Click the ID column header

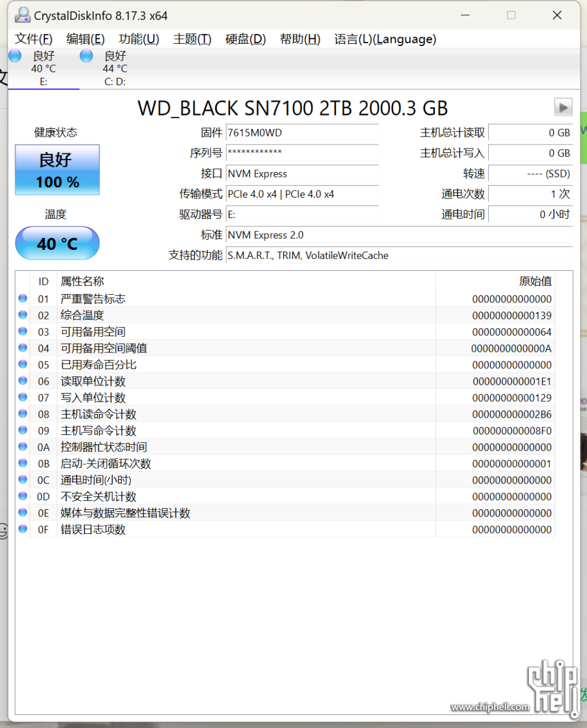(x=44, y=281)
